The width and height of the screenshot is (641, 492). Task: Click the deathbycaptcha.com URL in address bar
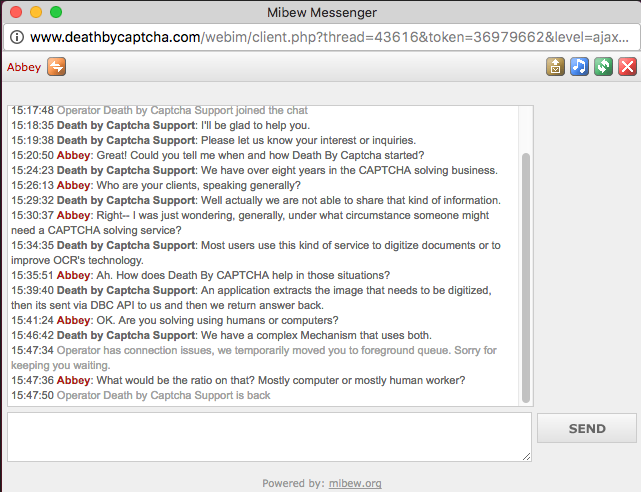[329, 37]
